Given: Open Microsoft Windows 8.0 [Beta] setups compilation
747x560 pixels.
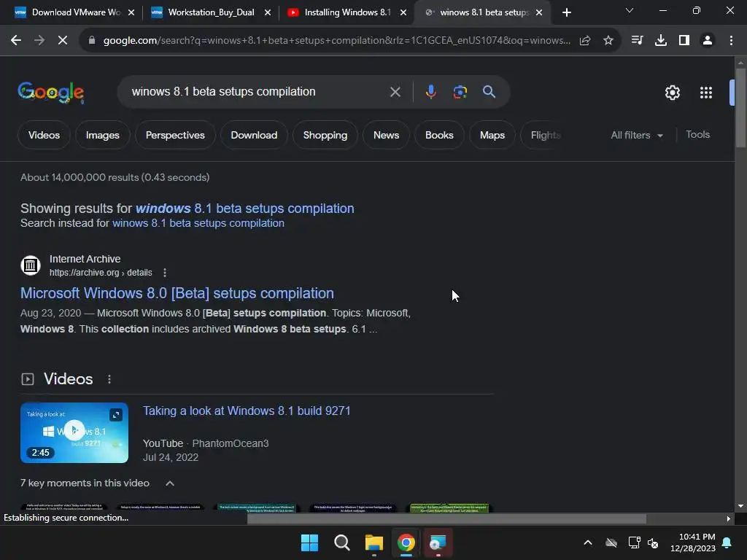Looking at the screenshot, I should (x=177, y=293).
